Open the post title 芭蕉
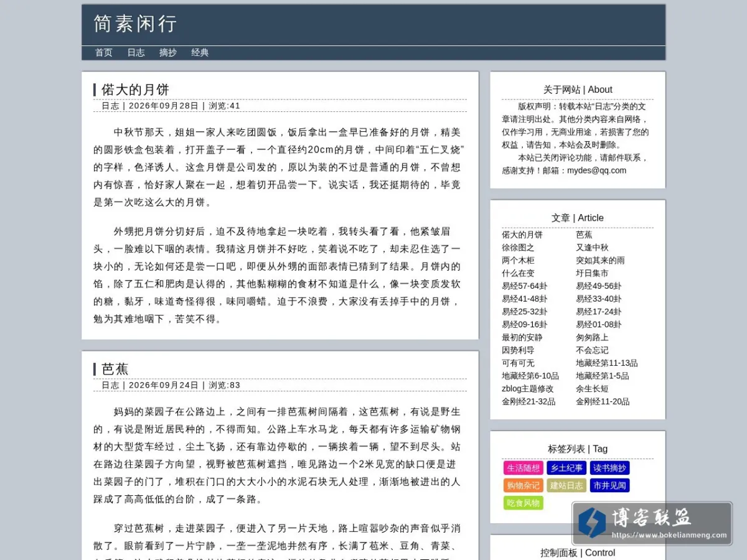The height and width of the screenshot is (560, 747). pos(115,369)
